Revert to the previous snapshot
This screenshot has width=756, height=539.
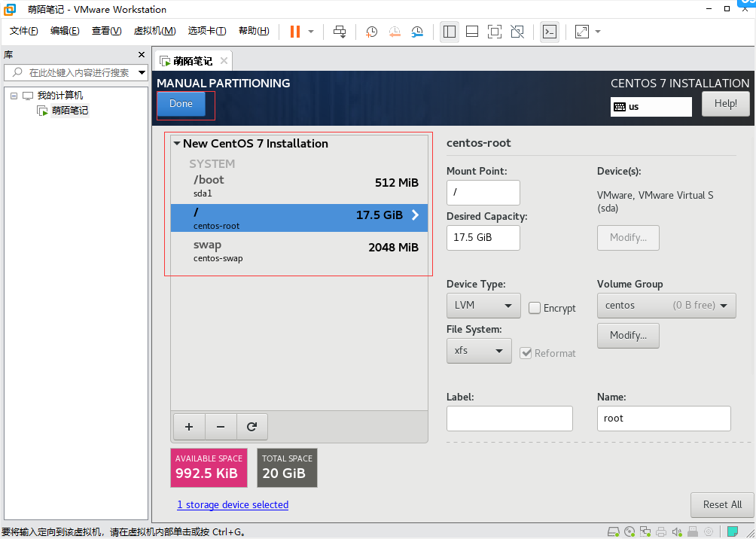[395, 32]
